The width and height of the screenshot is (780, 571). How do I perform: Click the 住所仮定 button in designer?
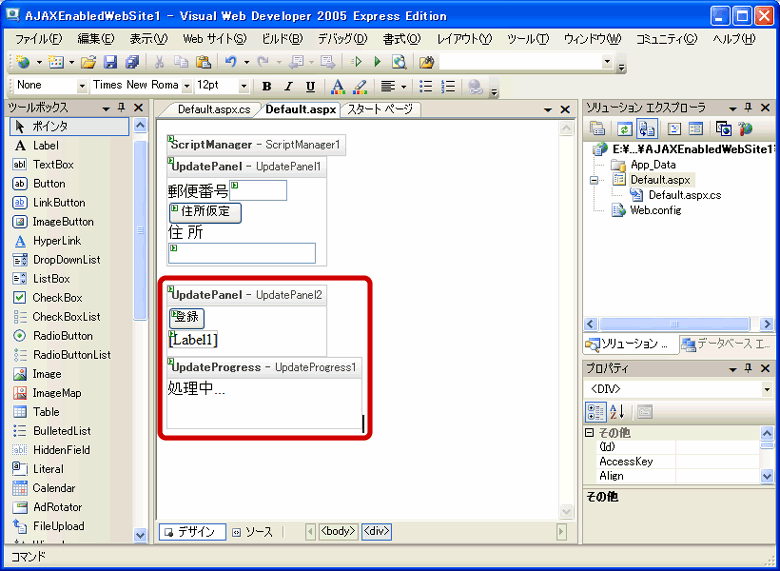point(205,212)
